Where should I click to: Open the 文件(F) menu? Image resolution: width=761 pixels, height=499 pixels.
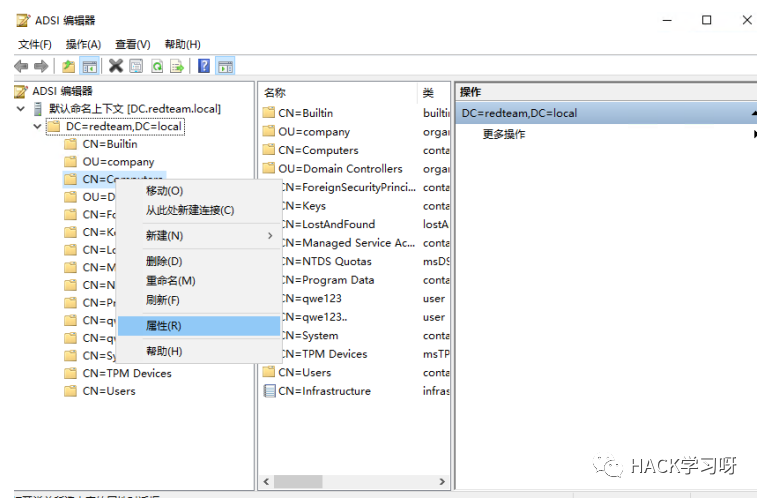35,45
